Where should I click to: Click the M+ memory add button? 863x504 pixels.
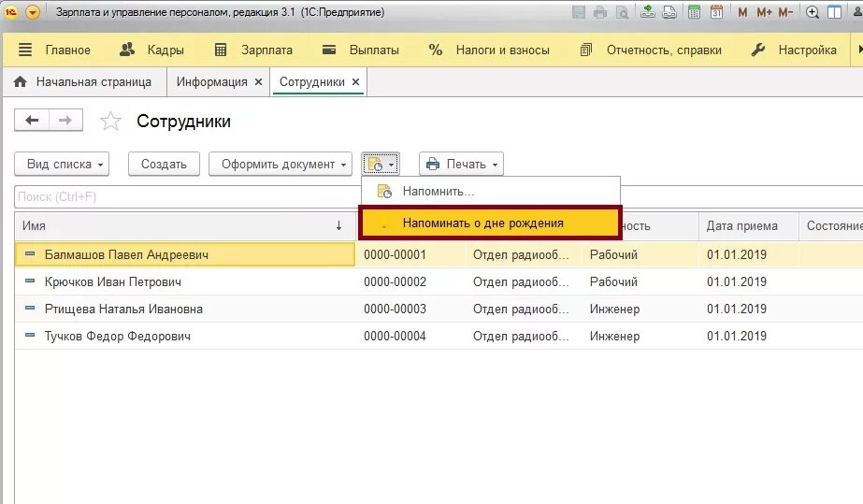click(x=764, y=12)
